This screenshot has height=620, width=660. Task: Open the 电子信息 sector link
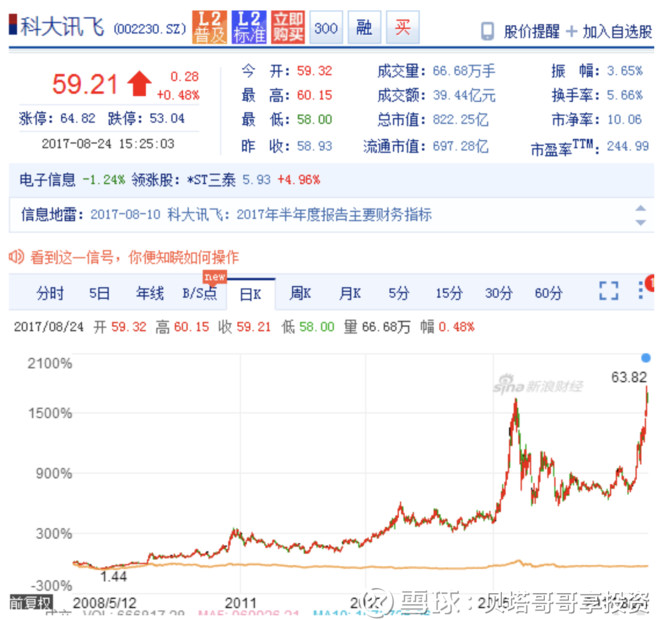47,180
